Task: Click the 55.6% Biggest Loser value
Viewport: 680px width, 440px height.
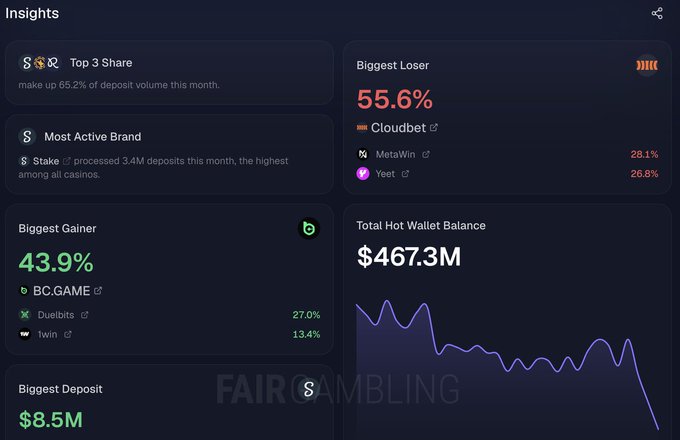Action: (x=395, y=99)
